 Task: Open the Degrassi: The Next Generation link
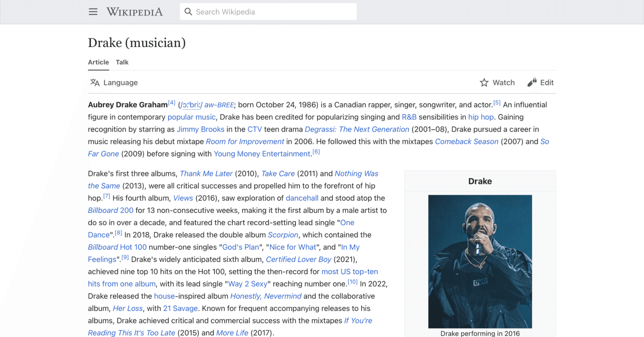point(357,129)
